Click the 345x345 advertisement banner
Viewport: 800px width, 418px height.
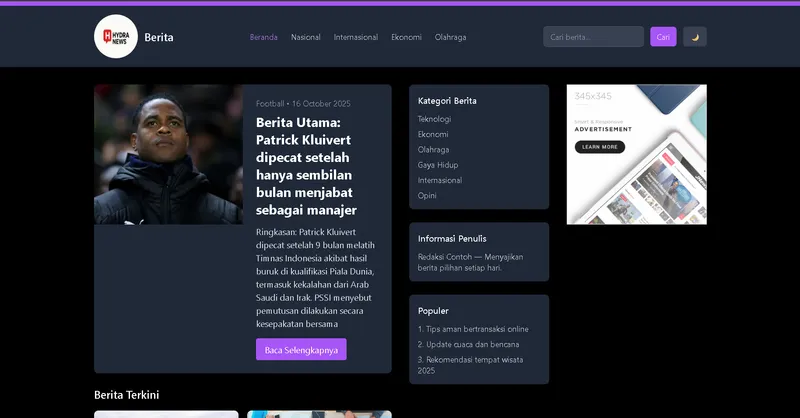point(637,154)
